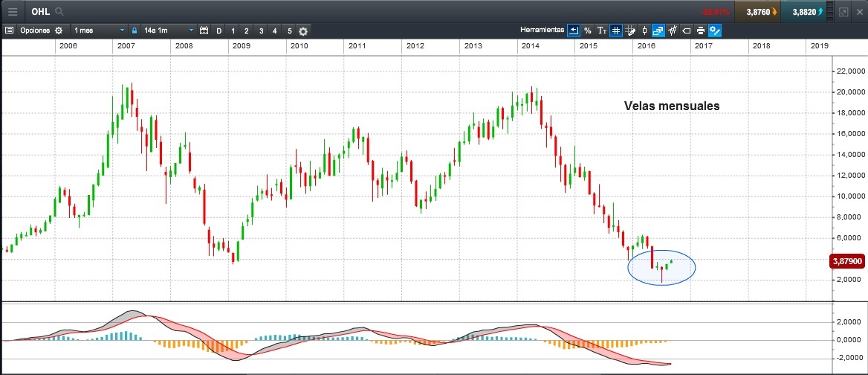Click the sell price 3,8760 button
The image size is (868, 375).
(x=757, y=12)
